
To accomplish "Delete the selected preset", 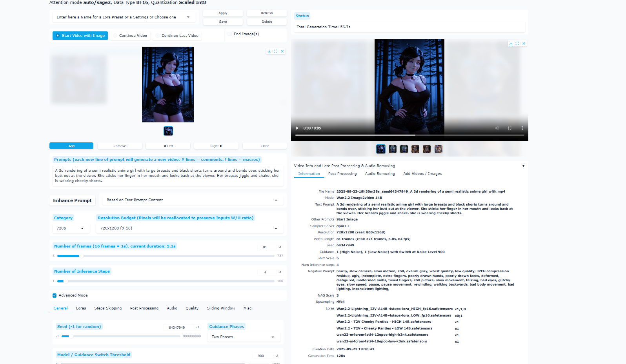I will [267, 22].
